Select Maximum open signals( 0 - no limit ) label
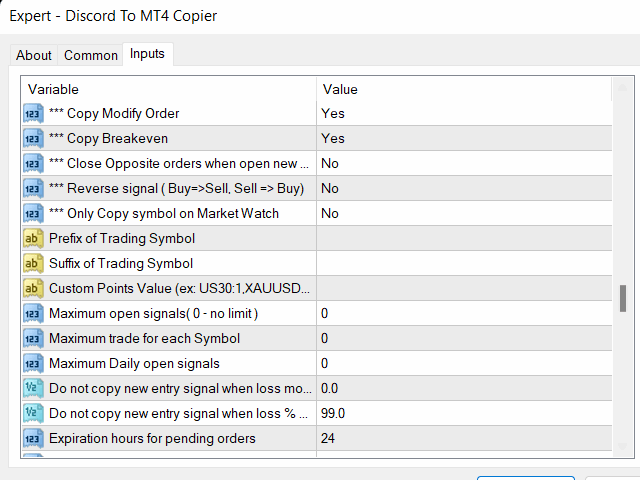 (153, 313)
